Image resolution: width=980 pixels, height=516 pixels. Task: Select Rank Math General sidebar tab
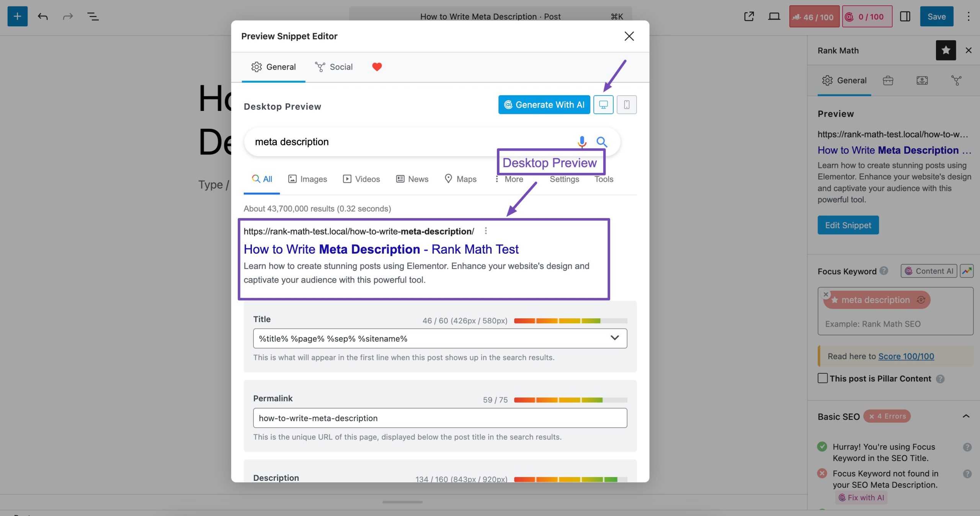click(x=844, y=80)
